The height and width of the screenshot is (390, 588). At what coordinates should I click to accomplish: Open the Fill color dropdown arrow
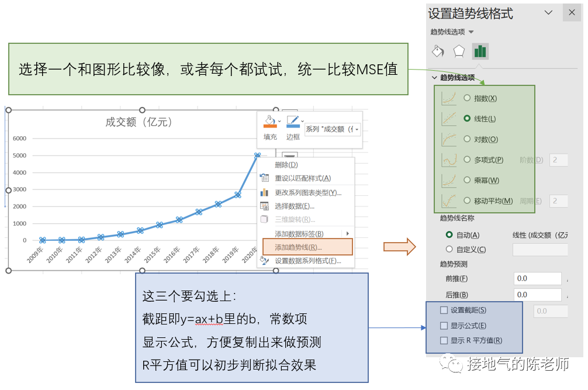tap(279, 122)
